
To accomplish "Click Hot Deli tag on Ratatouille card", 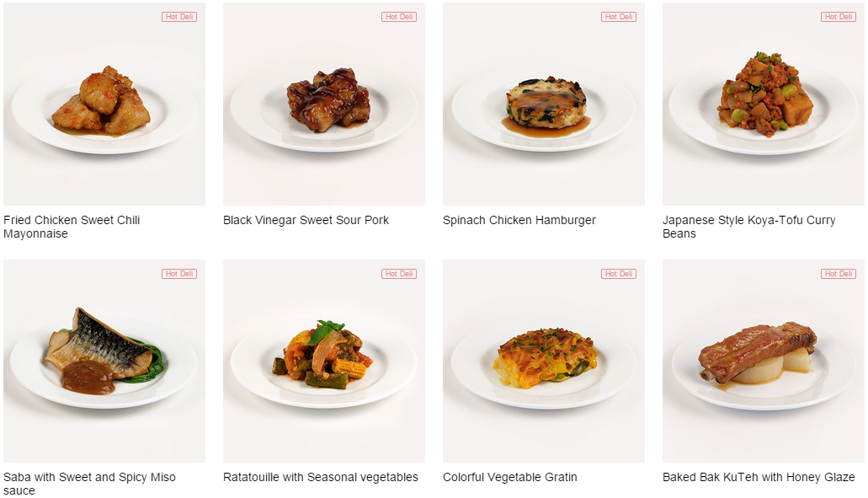I will (x=399, y=274).
